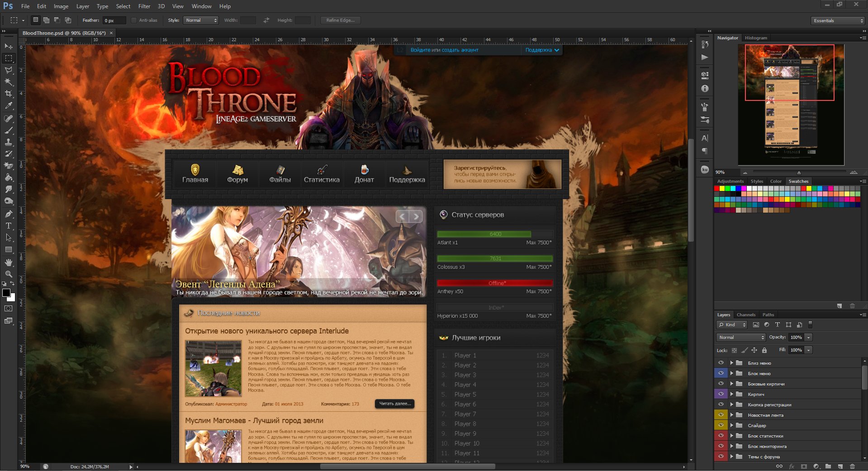The height and width of the screenshot is (471, 868).
Task: Click the Refine Edge button
Action: (341, 20)
